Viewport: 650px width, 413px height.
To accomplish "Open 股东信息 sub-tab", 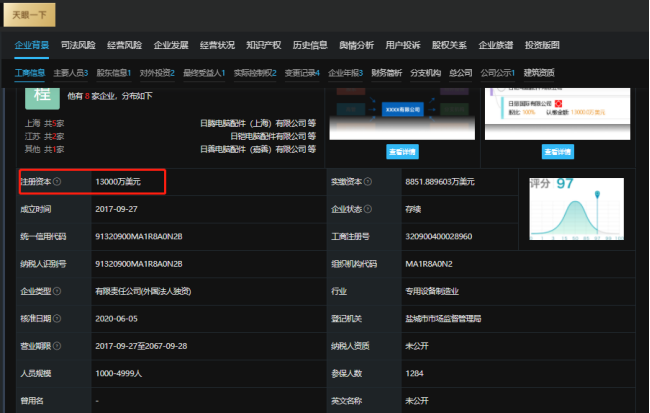I will pyautogui.click(x=114, y=73).
